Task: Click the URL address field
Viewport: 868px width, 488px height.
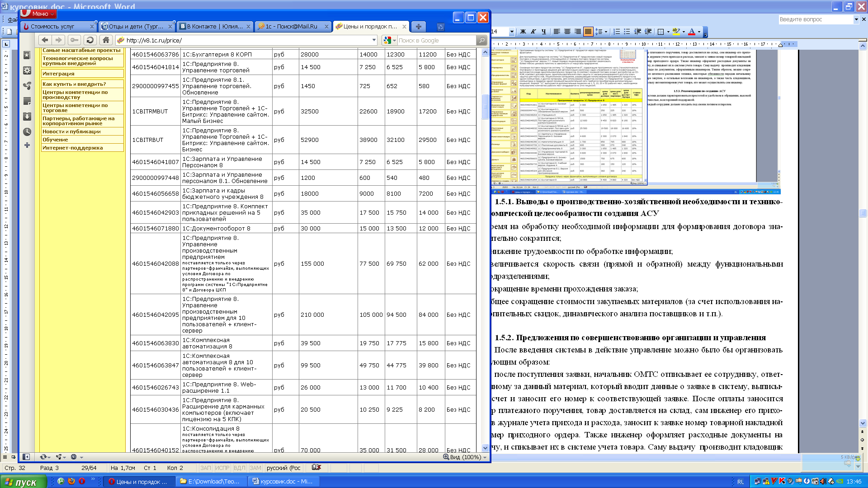Action: (247, 40)
